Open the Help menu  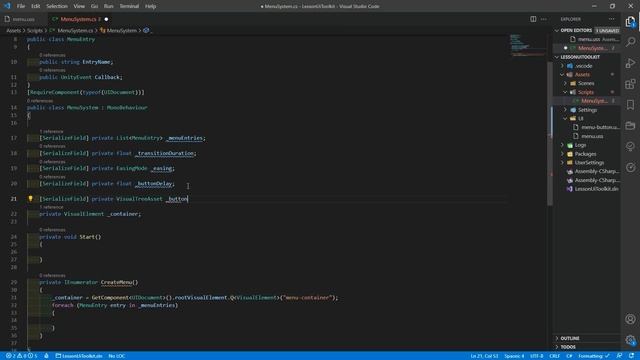(151, 6)
